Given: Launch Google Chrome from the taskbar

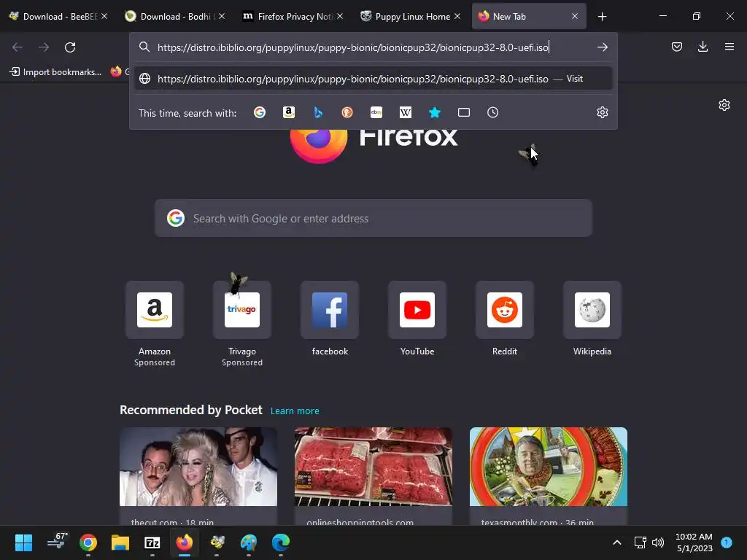Looking at the screenshot, I should (88, 542).
